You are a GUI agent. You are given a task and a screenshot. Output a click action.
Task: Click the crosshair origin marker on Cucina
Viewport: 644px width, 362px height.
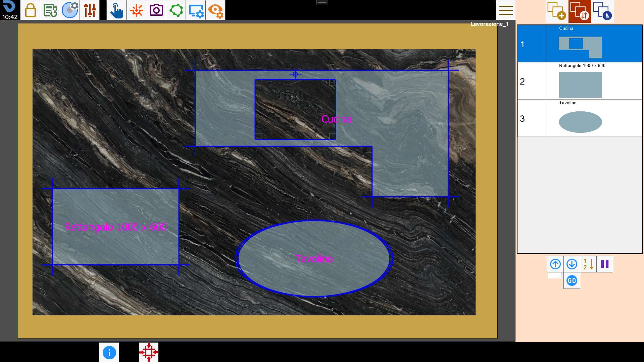click(x=295, y=74)
